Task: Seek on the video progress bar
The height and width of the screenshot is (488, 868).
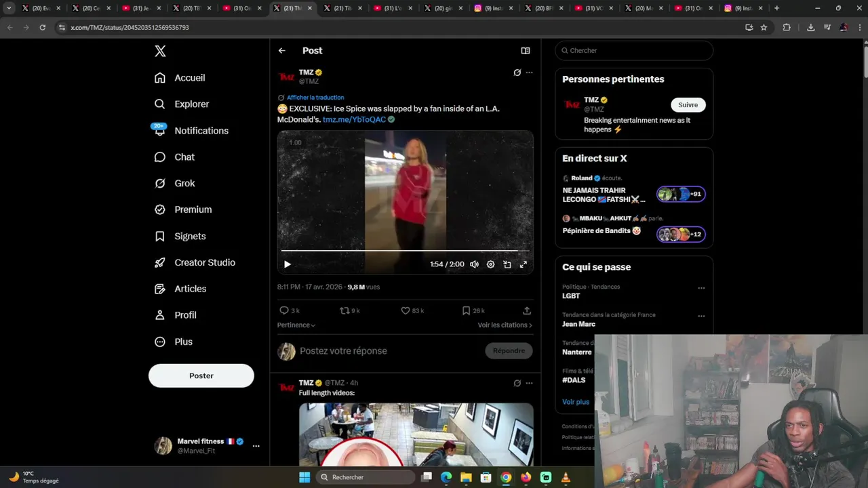Action: point(404,251)
